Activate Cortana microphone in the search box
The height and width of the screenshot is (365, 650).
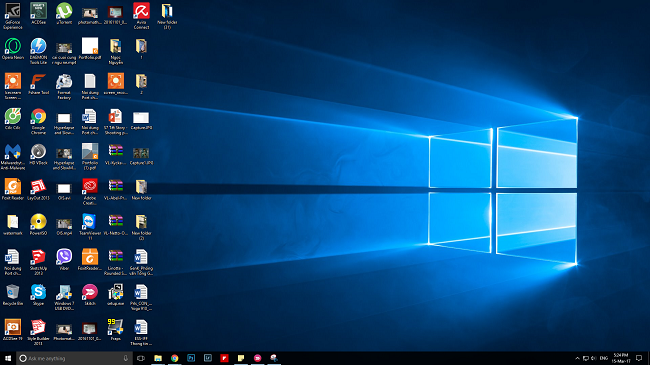coord(126,358)
